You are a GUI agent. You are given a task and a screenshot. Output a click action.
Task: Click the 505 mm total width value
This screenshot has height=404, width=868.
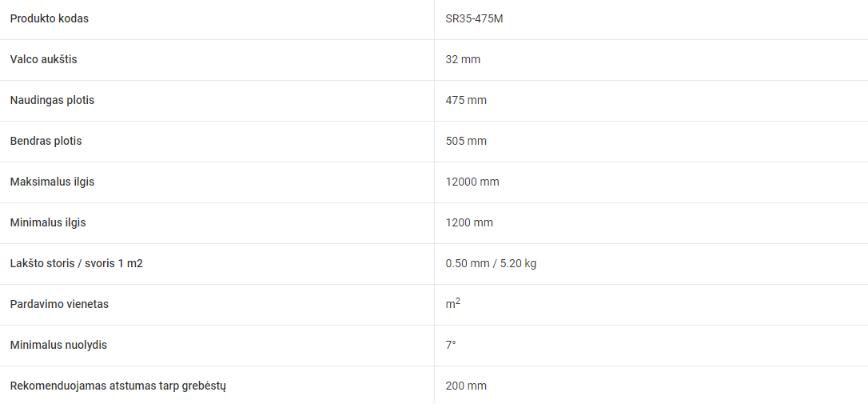466,141
